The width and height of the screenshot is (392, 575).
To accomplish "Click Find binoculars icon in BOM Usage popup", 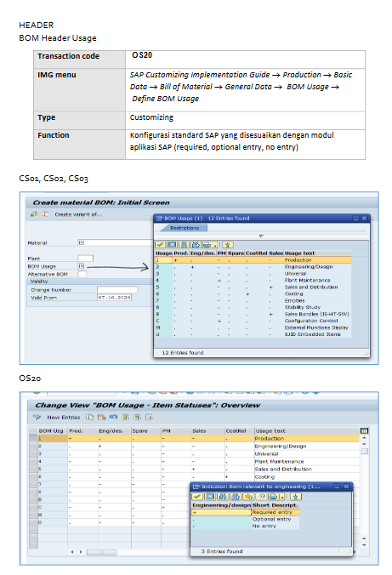I will point(184,245).
